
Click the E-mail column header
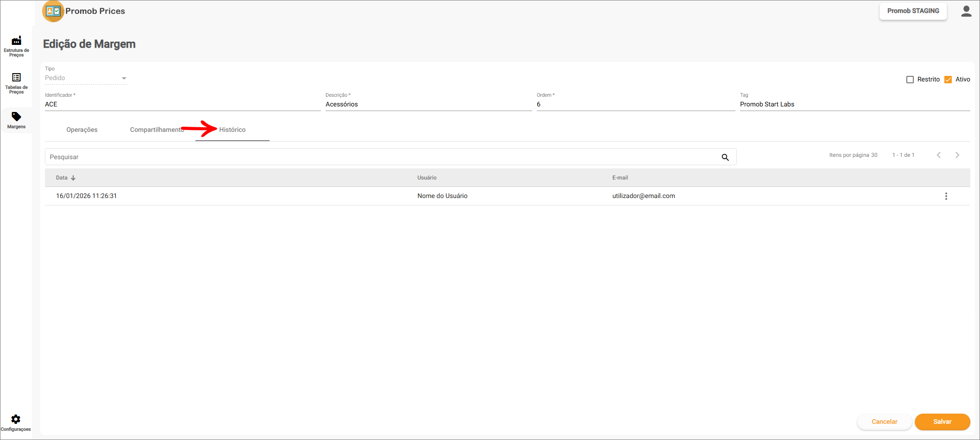pyautogui.click(x=620, y=178)
